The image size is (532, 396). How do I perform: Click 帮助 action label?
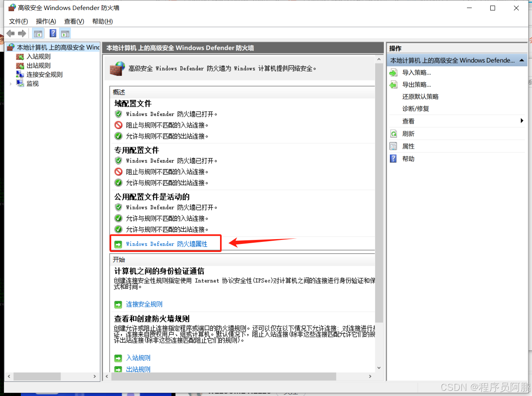(408, 158)
